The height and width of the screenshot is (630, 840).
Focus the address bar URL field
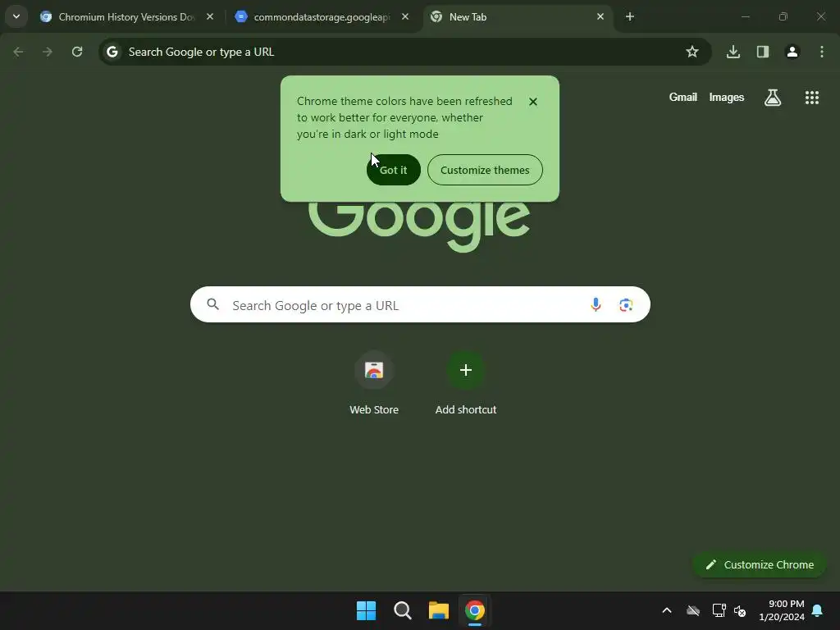click(x=405, y=52)
